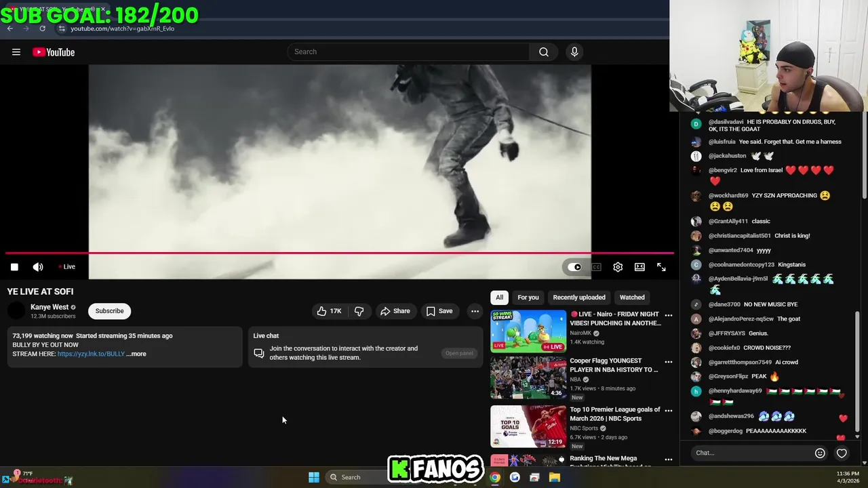Open options for the Nairo live video
868x488 pixels.
pyautogui.click(x=668, y=315)
